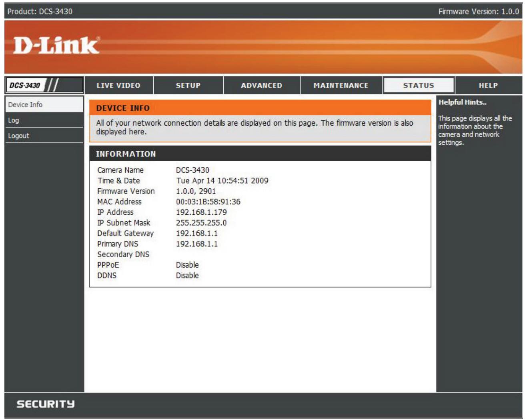Switch to the Setup tab
The height and width of the screenshot is (420, 525).
(188, 85)
